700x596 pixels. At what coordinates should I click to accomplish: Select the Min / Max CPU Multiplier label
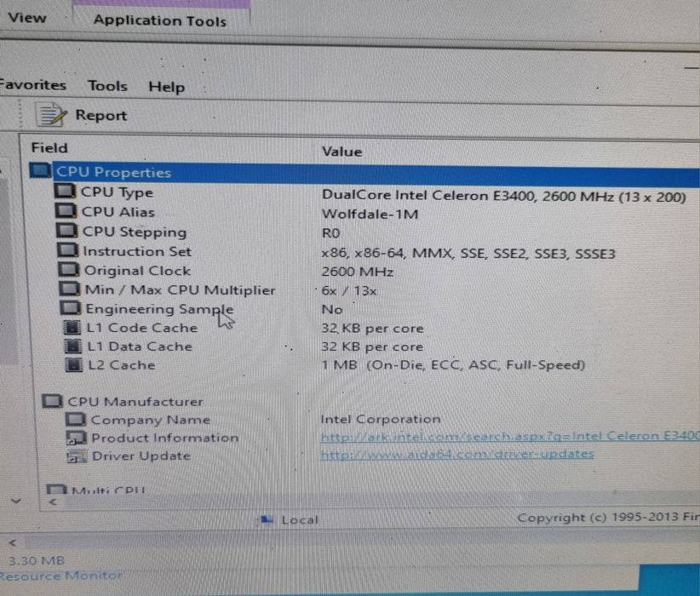[181, 289]
